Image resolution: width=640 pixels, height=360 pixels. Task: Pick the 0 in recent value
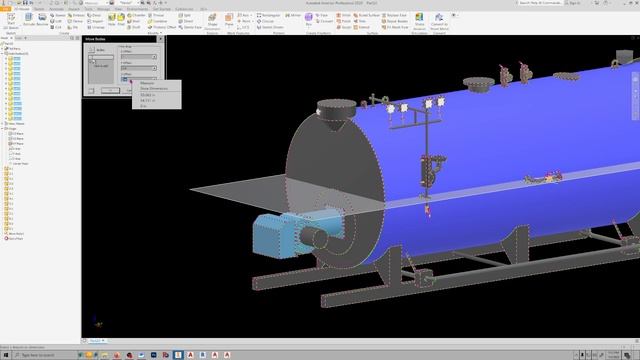143,106
